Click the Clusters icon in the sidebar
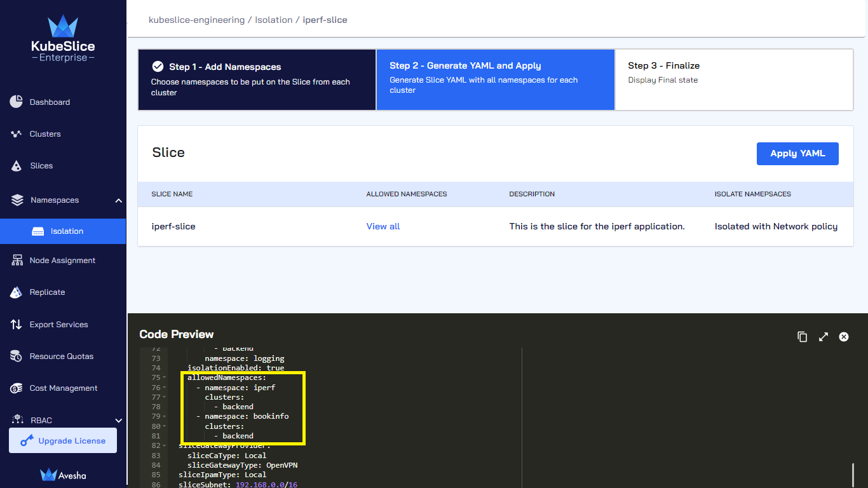The height and width of the screenshot is (488, 868). pyautogui.click(x=17, y=134)
